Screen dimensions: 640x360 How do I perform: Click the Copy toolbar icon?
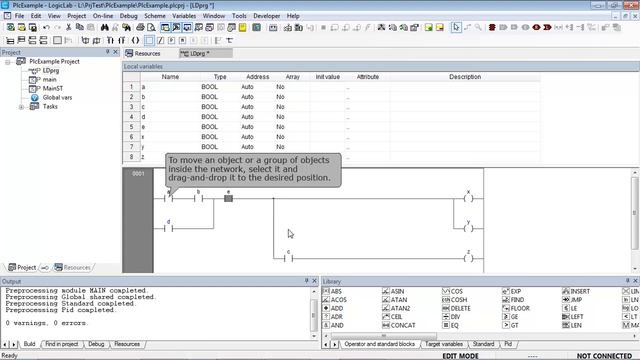pos(80,27)
